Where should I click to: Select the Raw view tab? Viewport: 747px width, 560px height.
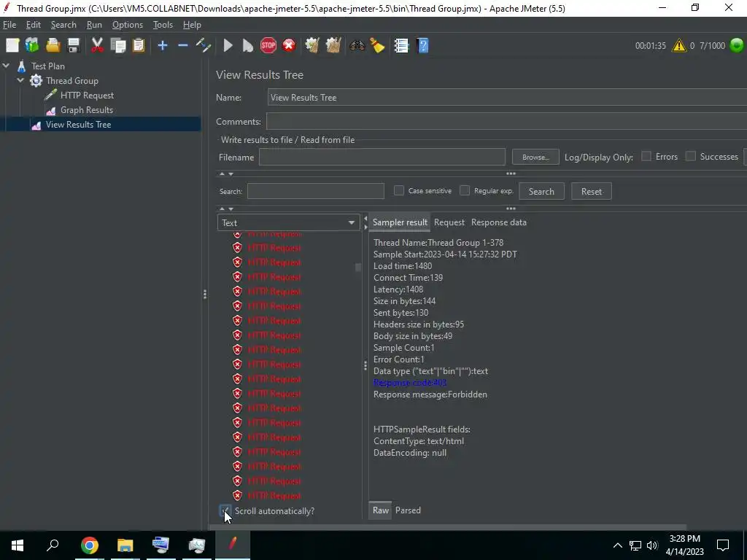pyautogui.click(x=381, y=510)
